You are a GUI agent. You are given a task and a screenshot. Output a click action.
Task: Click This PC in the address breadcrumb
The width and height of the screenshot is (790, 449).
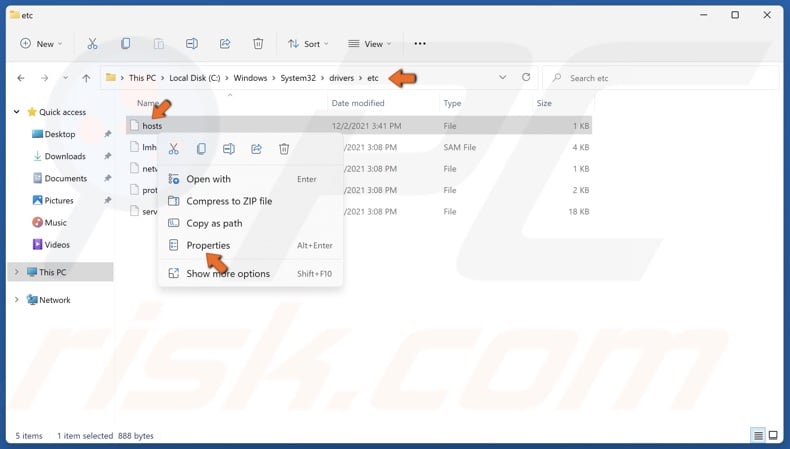point(142,78)
